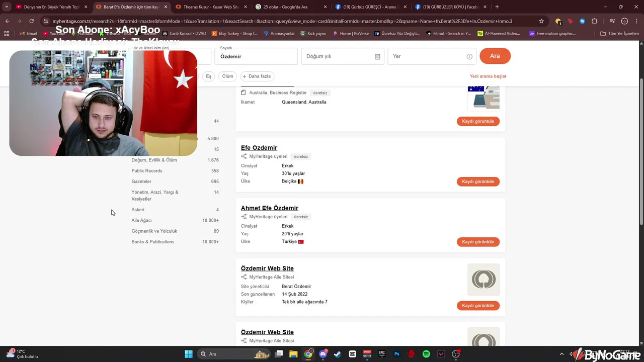Open the first Özdemir Web Site link
This screenshot has height=362, width=644.
[x=267, y=268]
